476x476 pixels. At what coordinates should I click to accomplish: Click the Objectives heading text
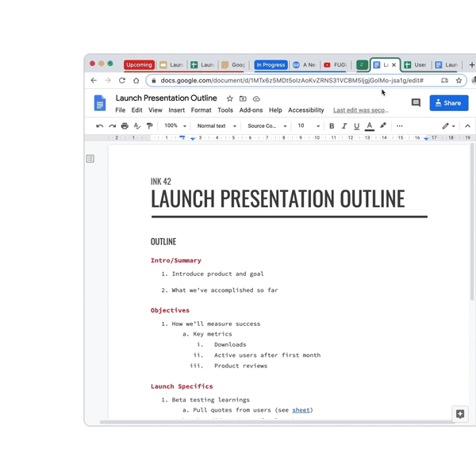[170, 310]
